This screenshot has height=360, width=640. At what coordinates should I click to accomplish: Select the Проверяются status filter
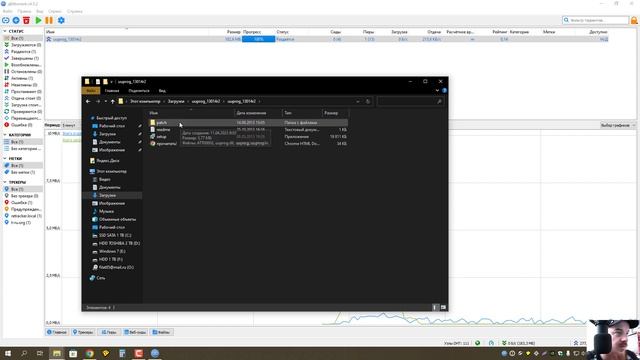tap(23, 111)
